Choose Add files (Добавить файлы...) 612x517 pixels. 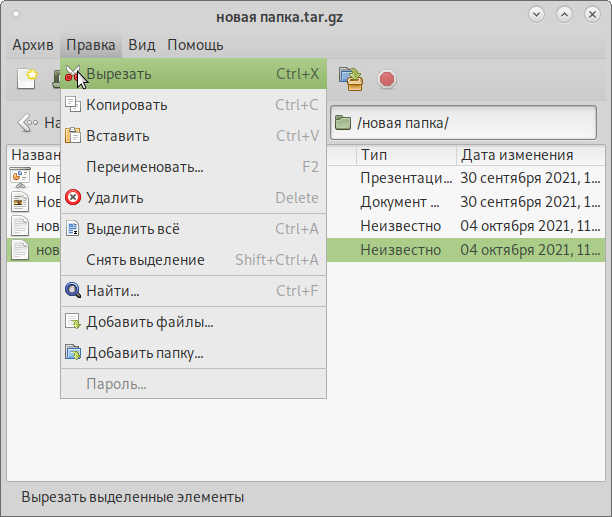click(x=149, y=322)
